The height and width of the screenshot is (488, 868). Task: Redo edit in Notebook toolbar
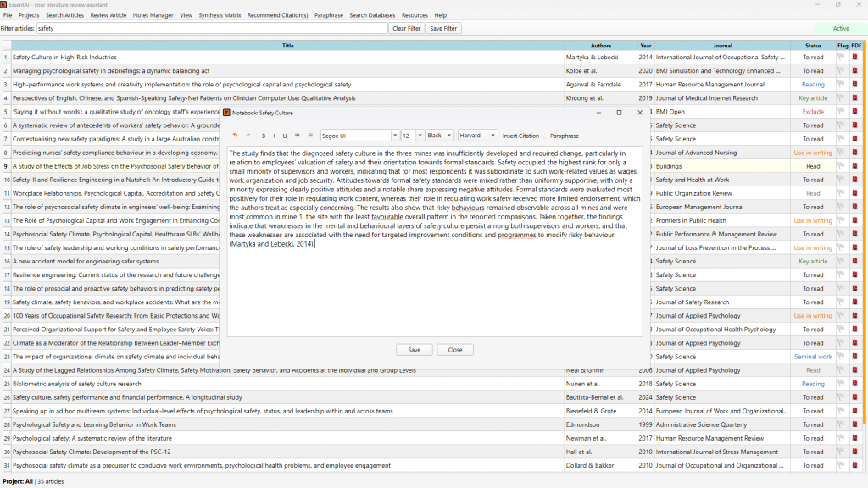click(x=248, y=136)
